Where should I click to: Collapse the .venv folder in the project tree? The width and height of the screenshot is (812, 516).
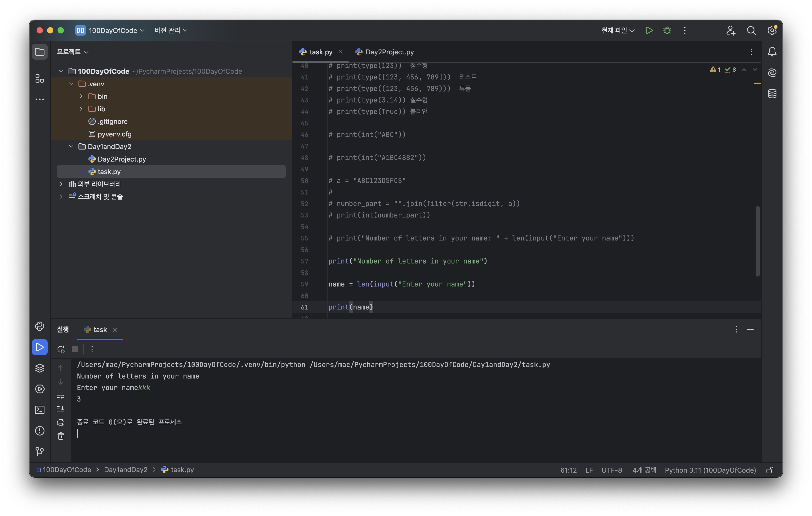[71, 84]
